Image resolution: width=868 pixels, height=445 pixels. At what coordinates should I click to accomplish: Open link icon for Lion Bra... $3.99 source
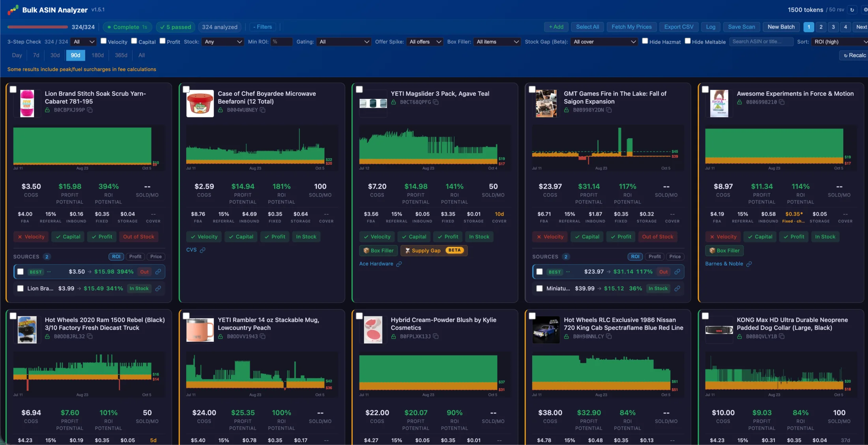(x=158, y=289)
